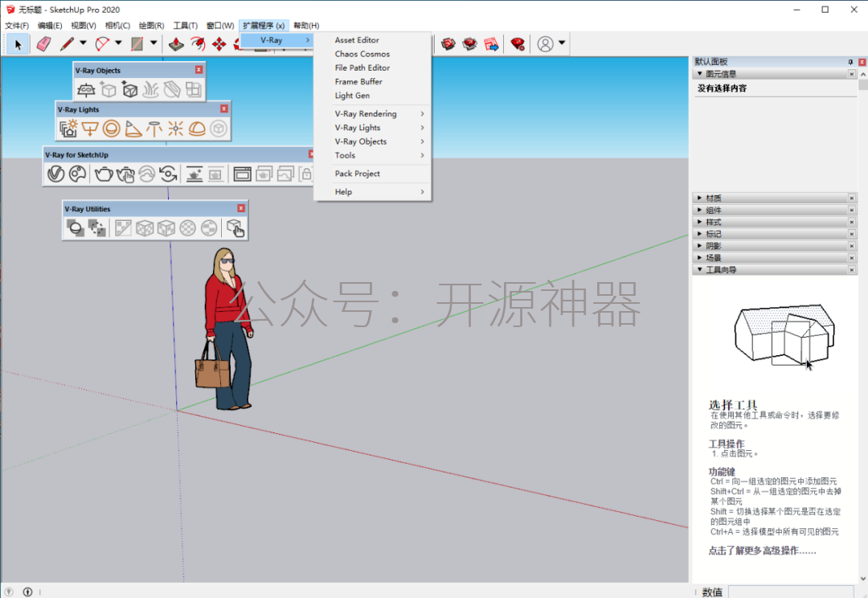Screen dimensions: 868x598
Task: Add a V-Ray Spot Light cone
Action: point(133,129)
